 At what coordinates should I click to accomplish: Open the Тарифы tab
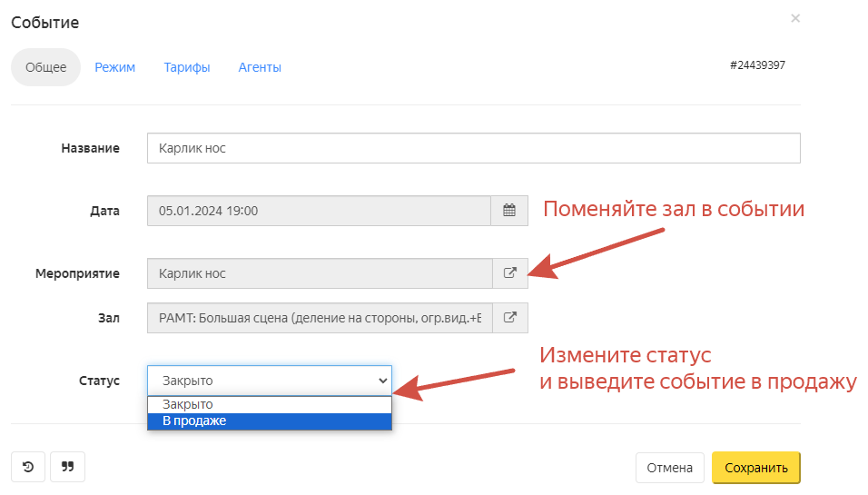187,67
